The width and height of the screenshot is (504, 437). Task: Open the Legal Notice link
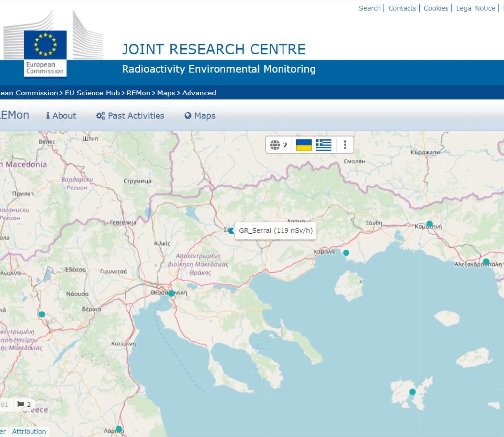475,8
